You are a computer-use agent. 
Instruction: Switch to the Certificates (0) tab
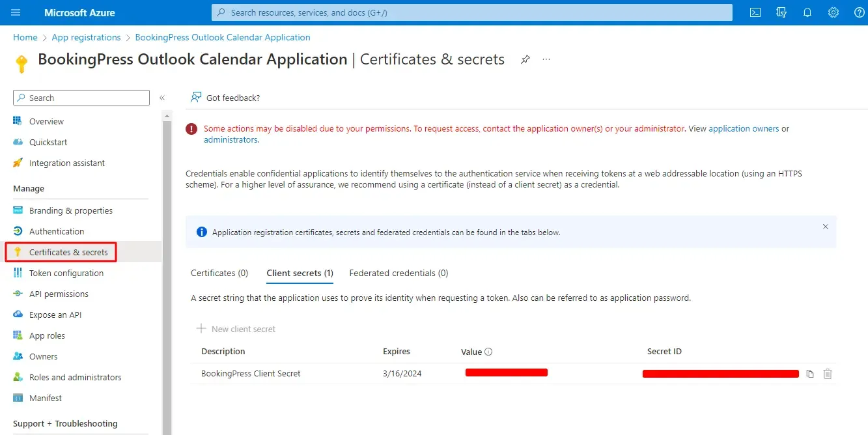[219, 273]
